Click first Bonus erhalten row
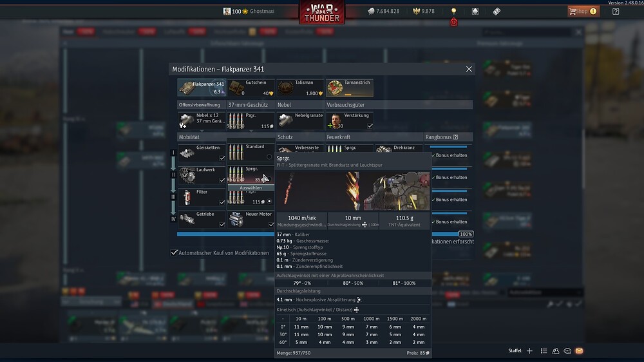The image size is (644, 362). coord(450,155)
